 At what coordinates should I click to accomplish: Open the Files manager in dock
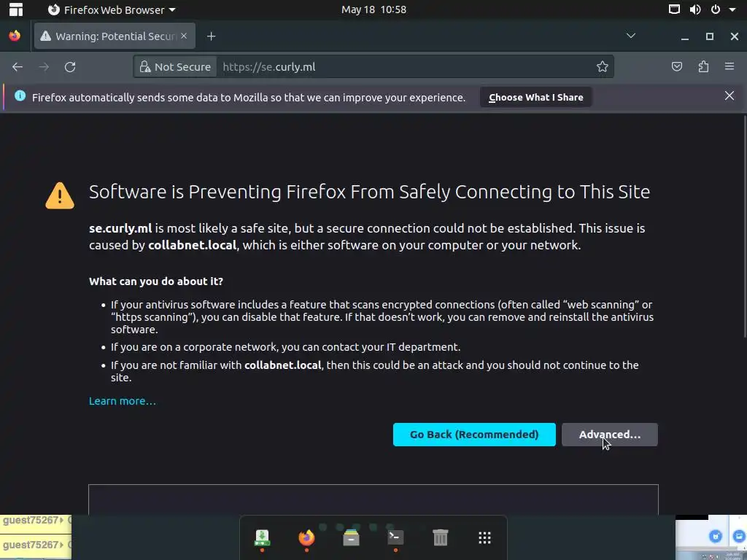coord(351,537)
